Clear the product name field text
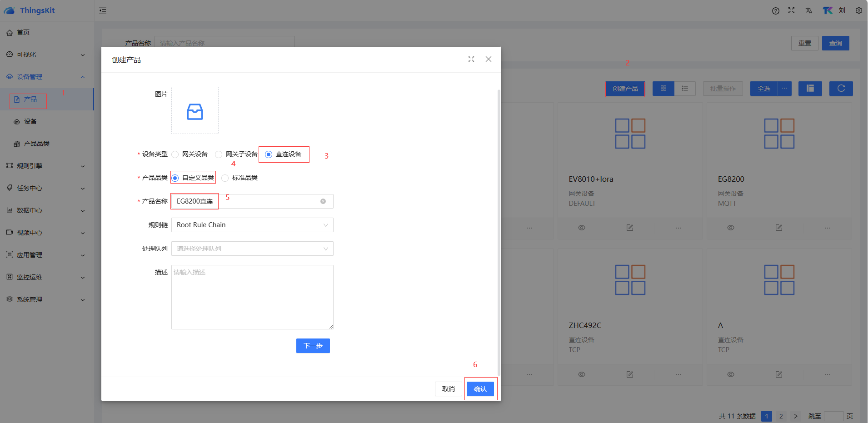Image resolution: width=868 pixels, height=423 pixels. click(x=323, y=201)
